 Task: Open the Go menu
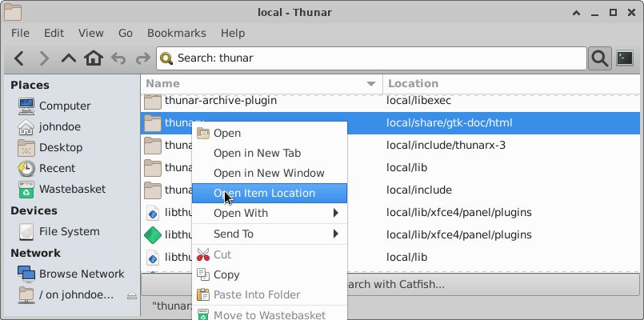(126, 34)
